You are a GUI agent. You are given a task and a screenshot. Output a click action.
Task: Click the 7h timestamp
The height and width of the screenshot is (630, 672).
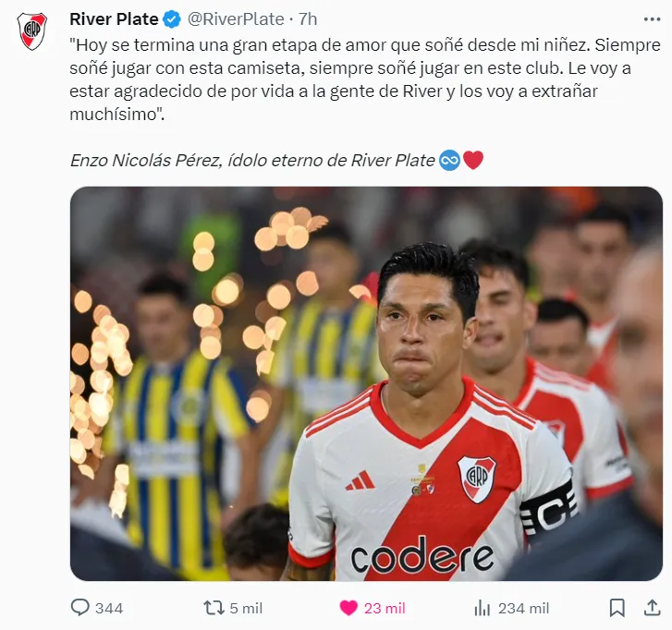[308, 18]
